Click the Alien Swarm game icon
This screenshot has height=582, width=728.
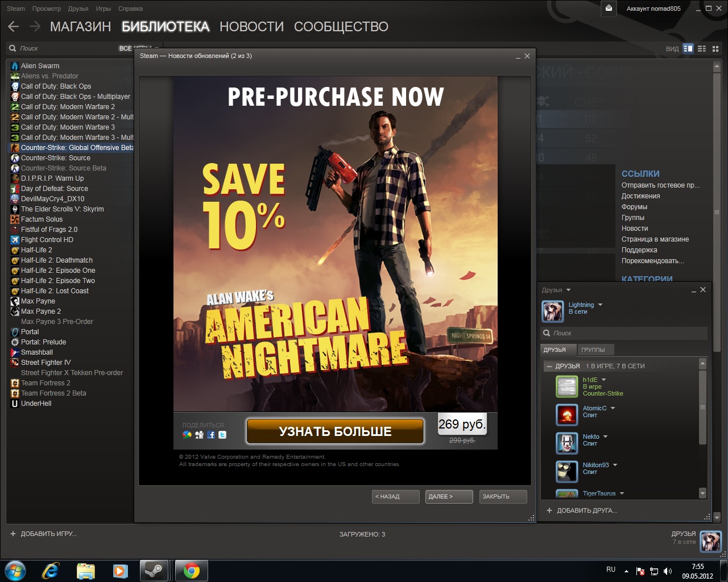pos(15,66)
